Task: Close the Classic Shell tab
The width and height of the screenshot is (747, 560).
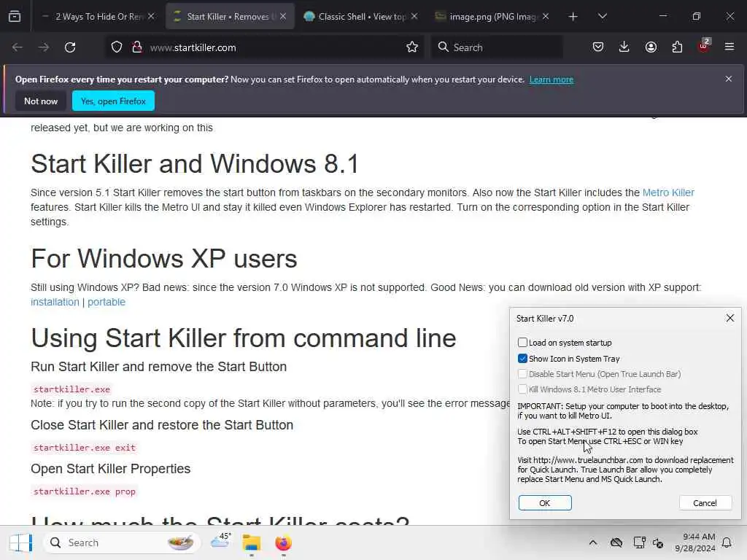Action: 414,17
